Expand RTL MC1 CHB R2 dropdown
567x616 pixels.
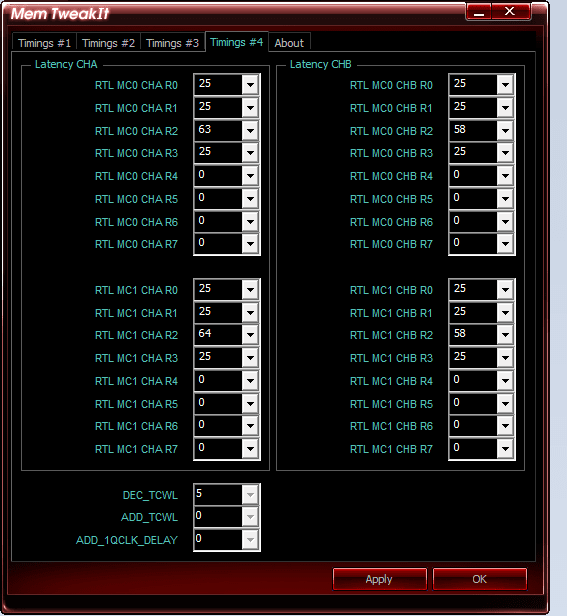click(505, 335)
